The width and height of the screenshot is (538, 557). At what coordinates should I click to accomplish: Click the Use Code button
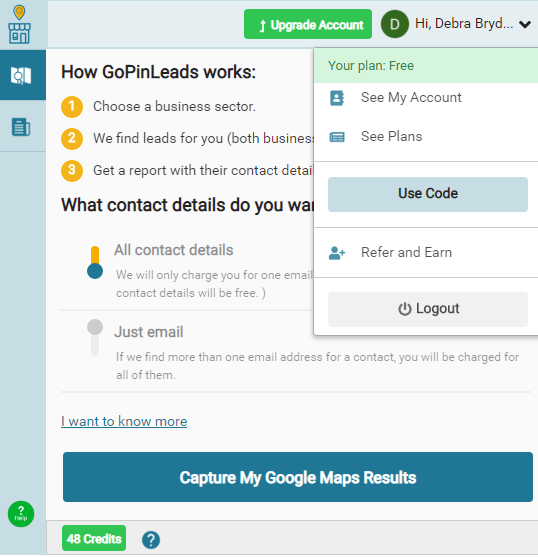point(428,194)
